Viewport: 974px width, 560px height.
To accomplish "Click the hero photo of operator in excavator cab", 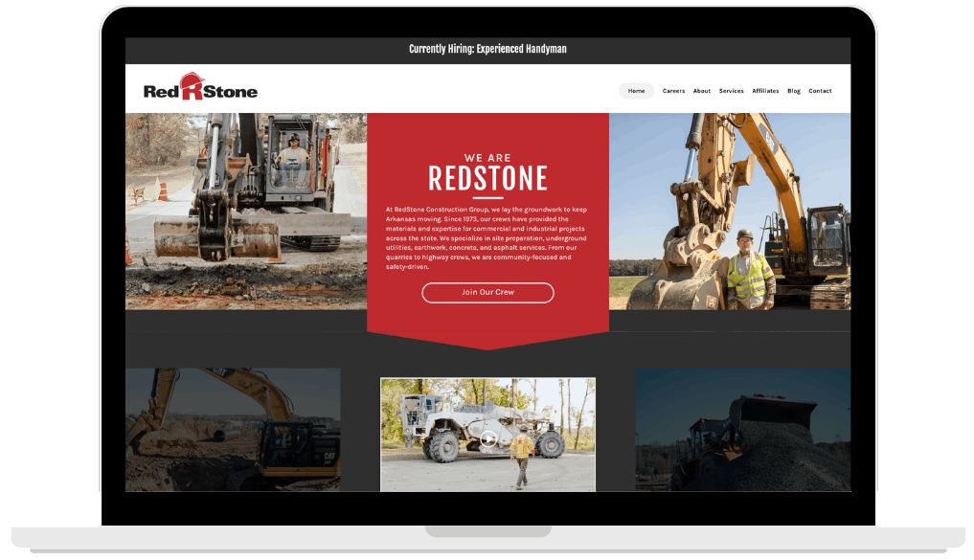I will (x=246, y=212).
